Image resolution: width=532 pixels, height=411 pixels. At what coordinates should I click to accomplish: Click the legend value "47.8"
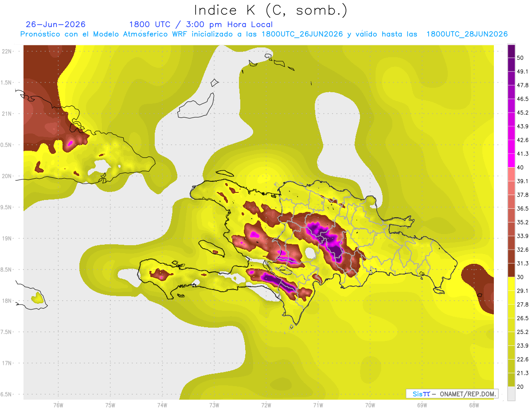click(522, 85)
